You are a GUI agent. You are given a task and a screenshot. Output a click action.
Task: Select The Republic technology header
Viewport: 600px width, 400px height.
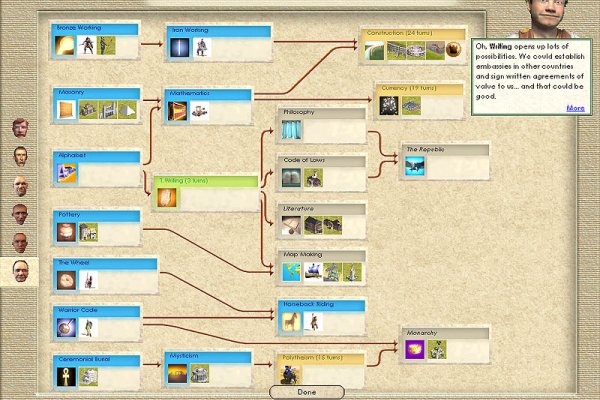click(x=445, y=150)
